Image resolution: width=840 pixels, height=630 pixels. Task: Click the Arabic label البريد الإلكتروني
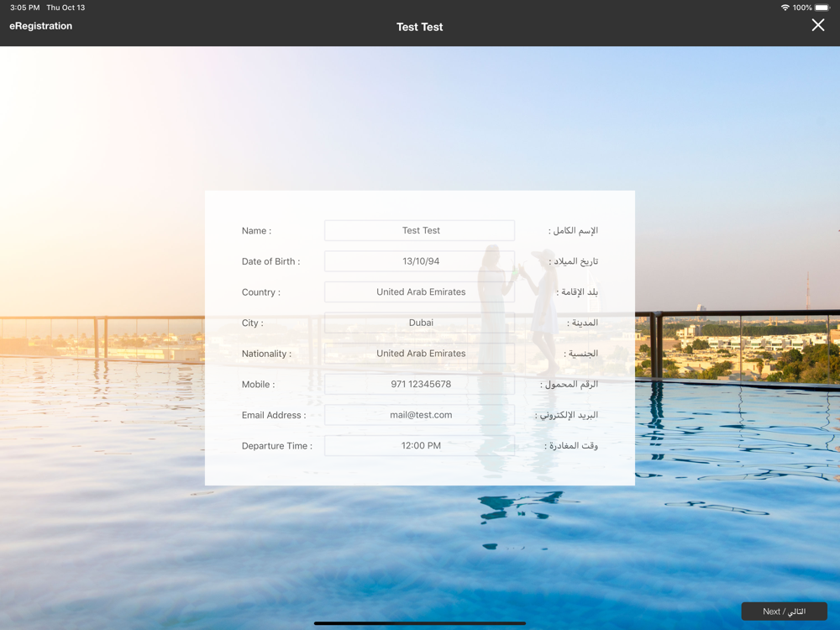click(x=566, y=415)
